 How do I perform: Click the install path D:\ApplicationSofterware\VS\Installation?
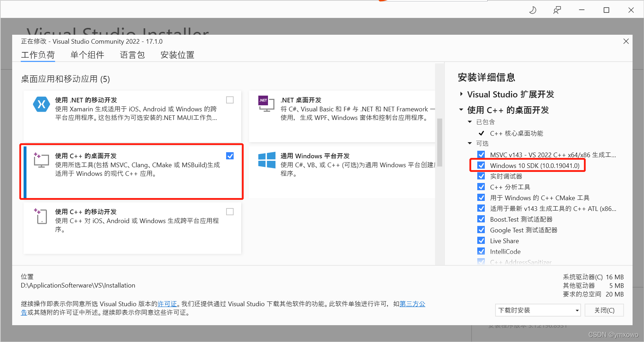(78, 285)
